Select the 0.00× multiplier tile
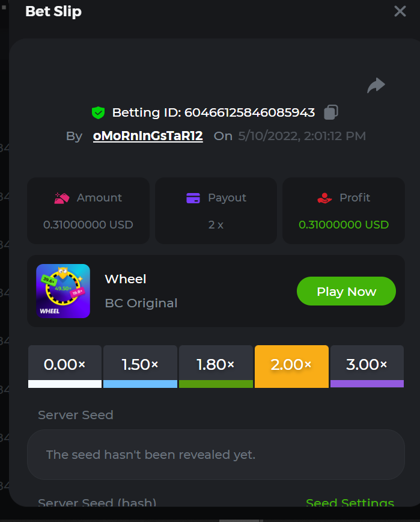This screenshot has height=522, width=420. pyautogui.click(x=65, y=366)
